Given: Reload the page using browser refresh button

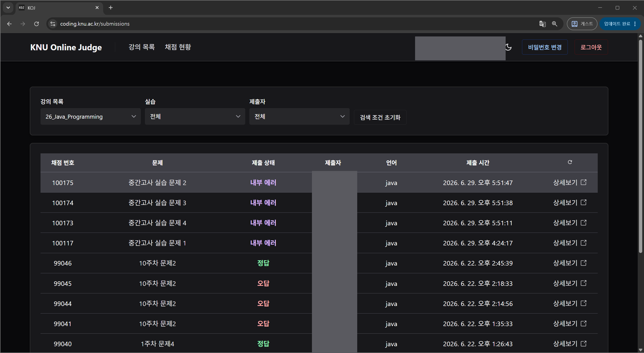Looking at the screenshot, I should pyautogui.click(x=36, y=24).
